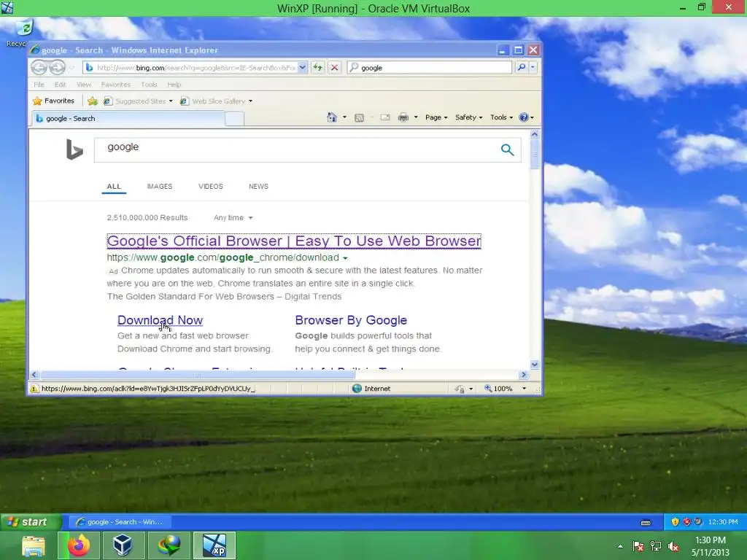Open a new blank tab
747x560 pixels.
click(x=234, y=119)
